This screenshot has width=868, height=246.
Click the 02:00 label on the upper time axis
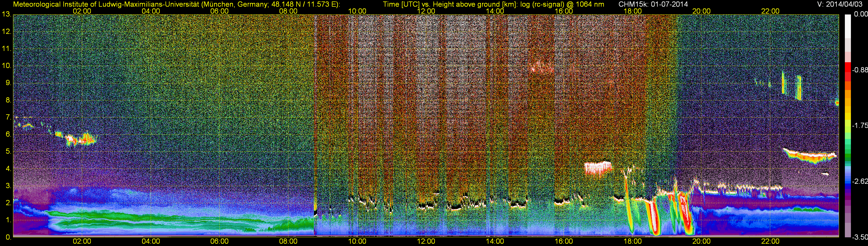point(82,11)
